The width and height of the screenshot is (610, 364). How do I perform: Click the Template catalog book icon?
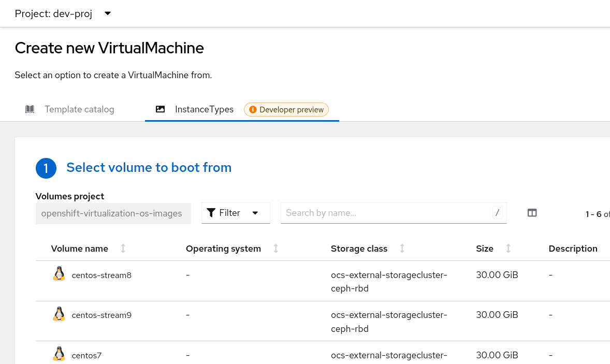(x=30, y=109)
